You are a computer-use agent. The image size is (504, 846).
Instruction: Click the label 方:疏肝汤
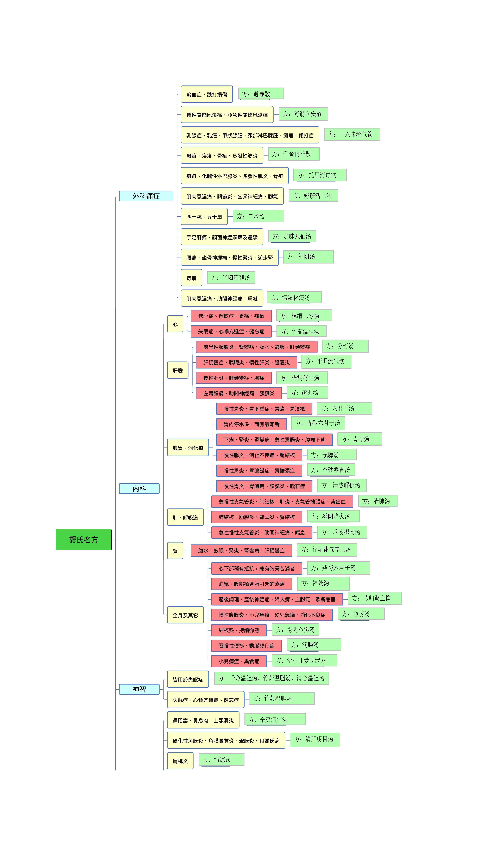pos(307,392)
